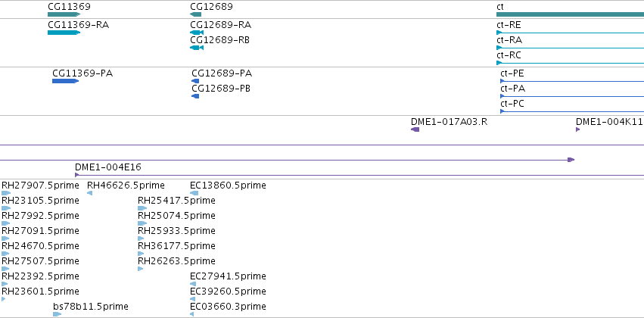Click the EC03660.3prime EST glyph
The width and height of the screenshot is (644, 318).
point(191,315)
